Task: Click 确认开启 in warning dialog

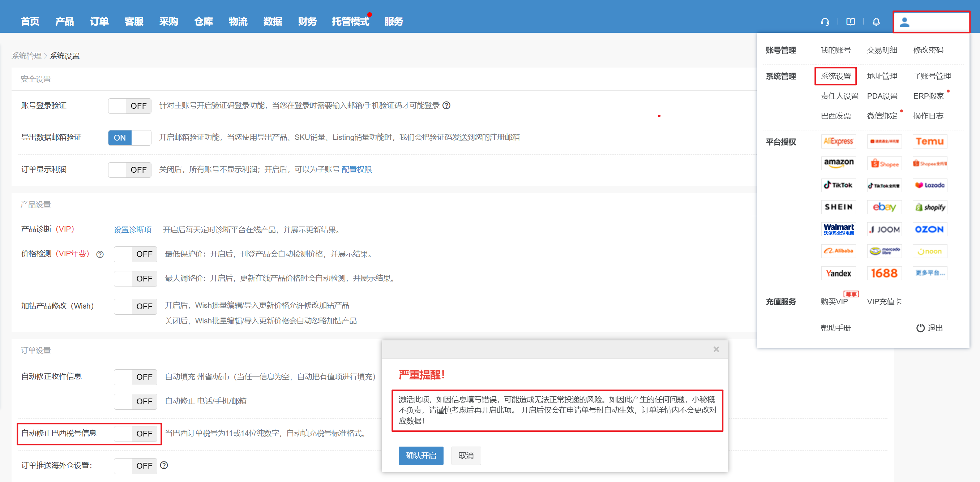Action: click(x=420, y=455)
